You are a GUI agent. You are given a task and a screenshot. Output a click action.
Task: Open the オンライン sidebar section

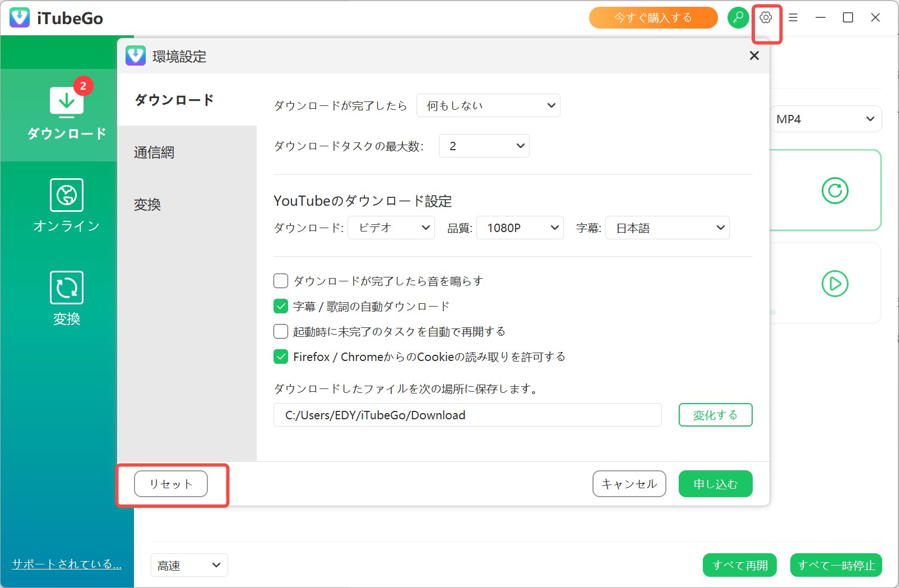[67, 206]
